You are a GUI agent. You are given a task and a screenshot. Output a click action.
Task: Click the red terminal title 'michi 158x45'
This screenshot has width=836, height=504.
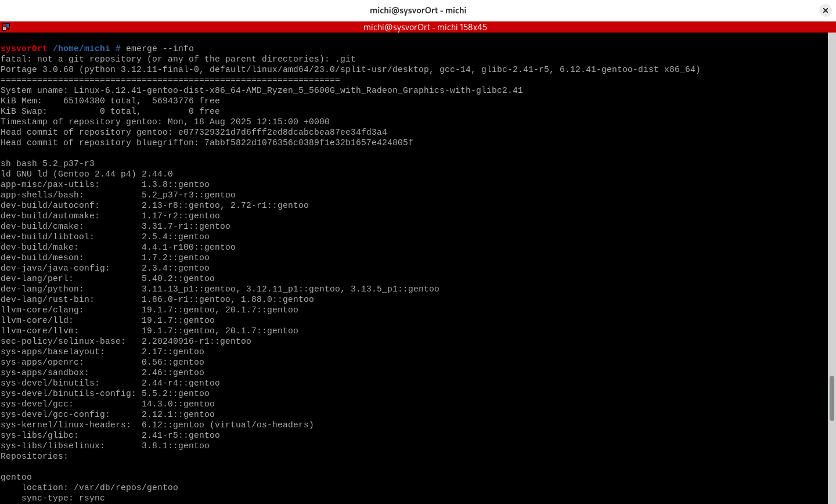[x=425, y=27]
